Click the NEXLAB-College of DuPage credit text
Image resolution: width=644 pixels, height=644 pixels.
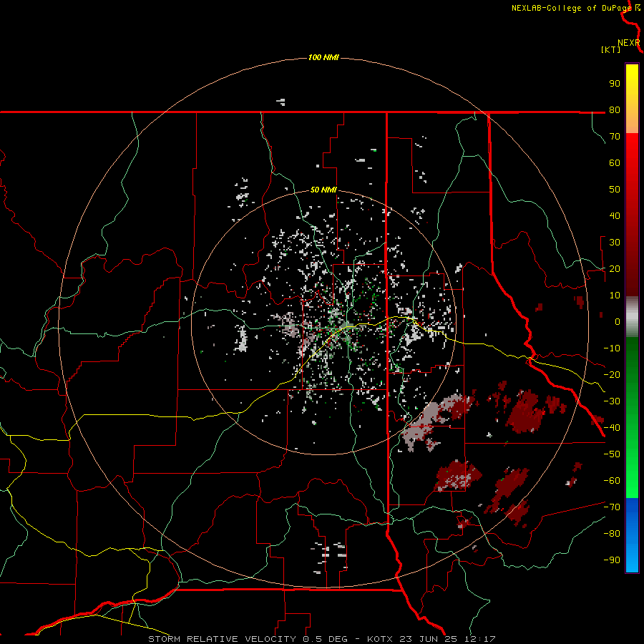(x=571, y=8)
